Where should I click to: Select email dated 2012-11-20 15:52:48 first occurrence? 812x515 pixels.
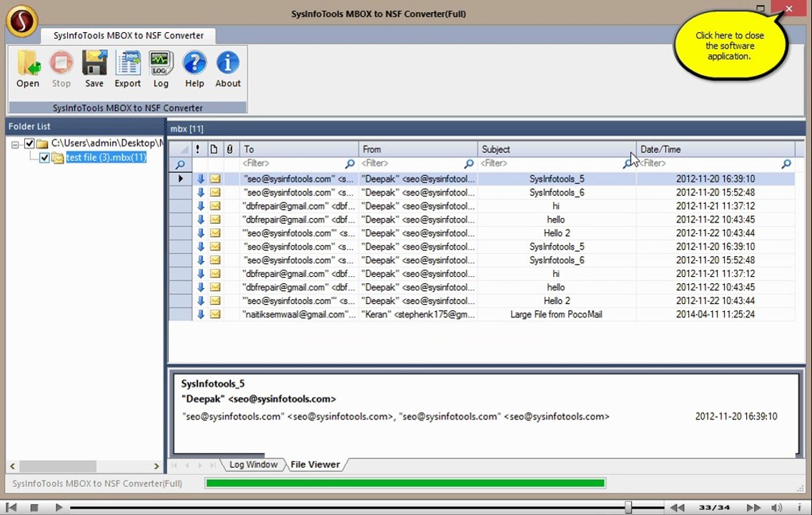click(x=482, y=192)
